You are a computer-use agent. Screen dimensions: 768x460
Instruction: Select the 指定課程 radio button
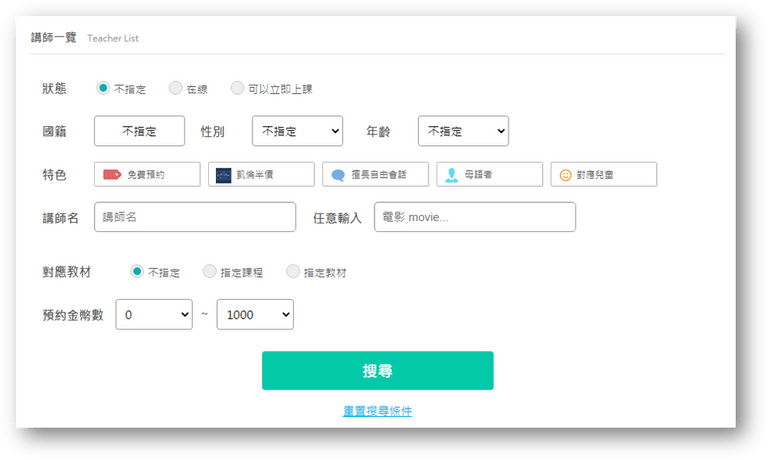tap(210, 271)
